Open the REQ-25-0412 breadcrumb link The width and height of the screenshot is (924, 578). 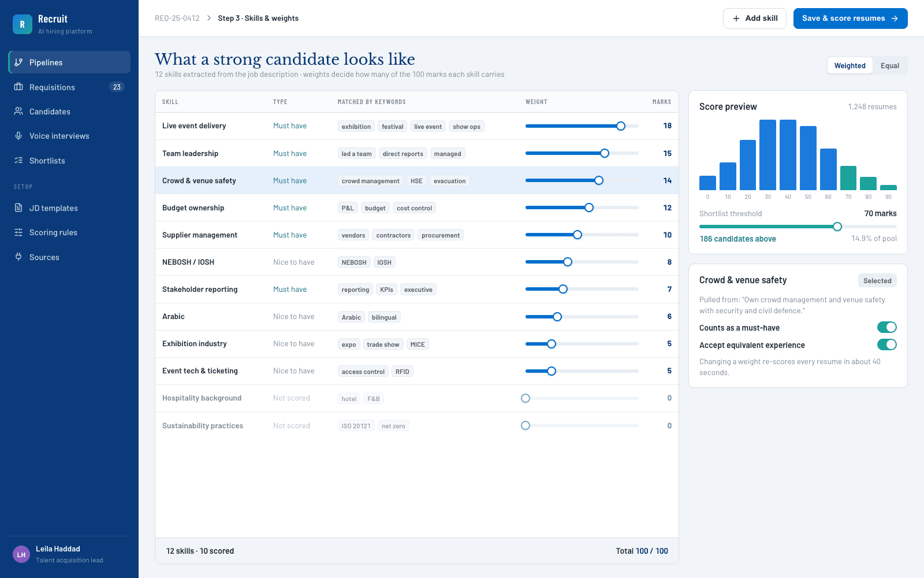click(x=177, y=18)
